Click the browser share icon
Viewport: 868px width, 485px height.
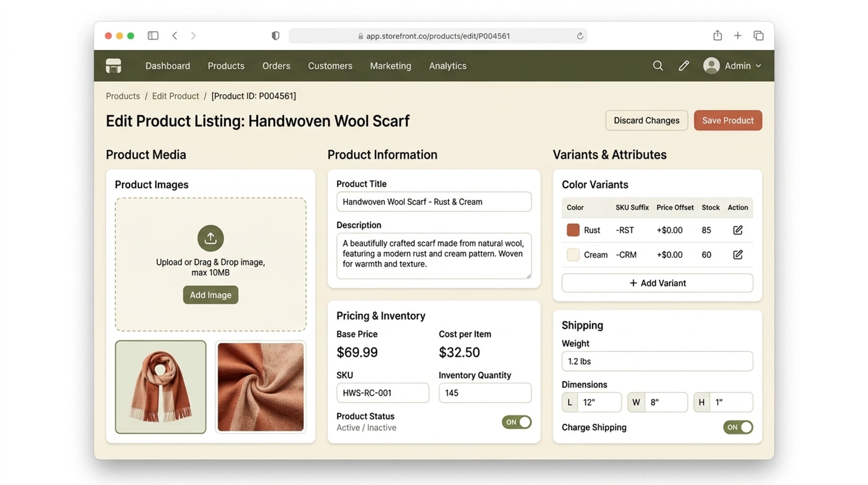(718, 35)
